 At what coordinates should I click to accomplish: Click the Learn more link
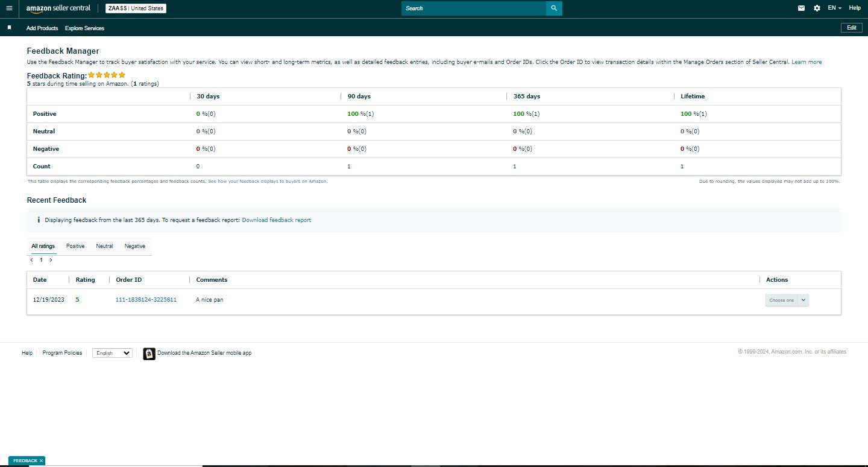[807, 62]
